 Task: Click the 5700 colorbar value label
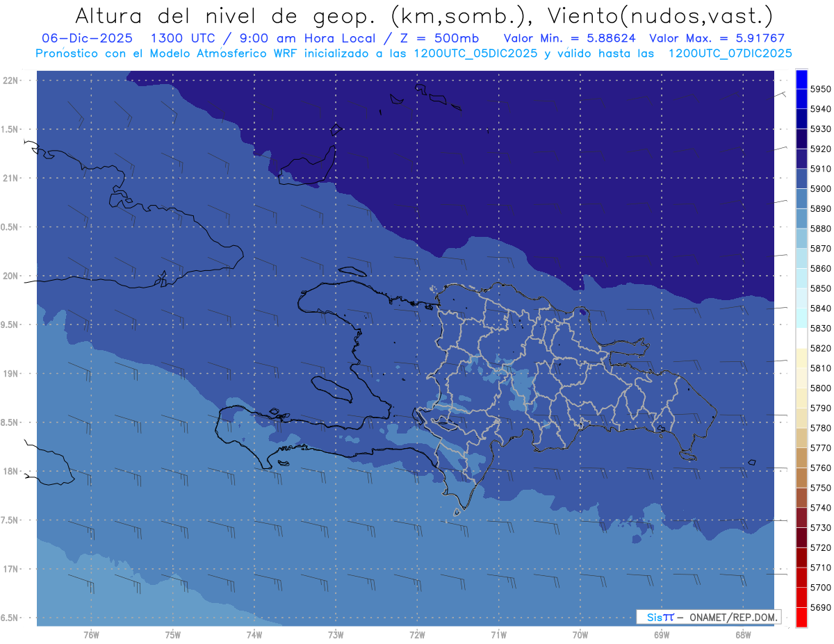pyautogui.click(x=820, y=587)
